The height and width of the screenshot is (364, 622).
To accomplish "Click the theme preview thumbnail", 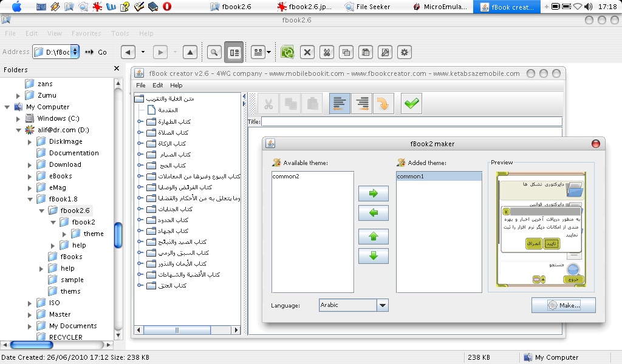I will pyautogui.click(x=541, y=229).
